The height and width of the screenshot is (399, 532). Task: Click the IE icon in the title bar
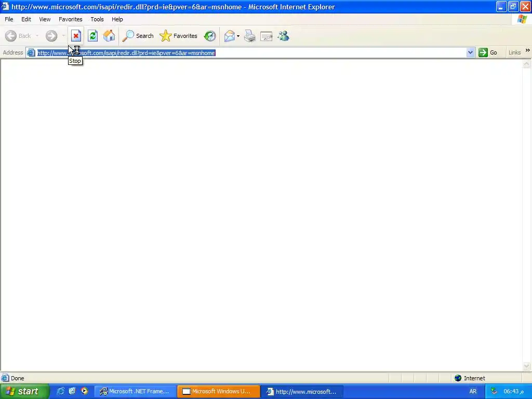point(5,6)
